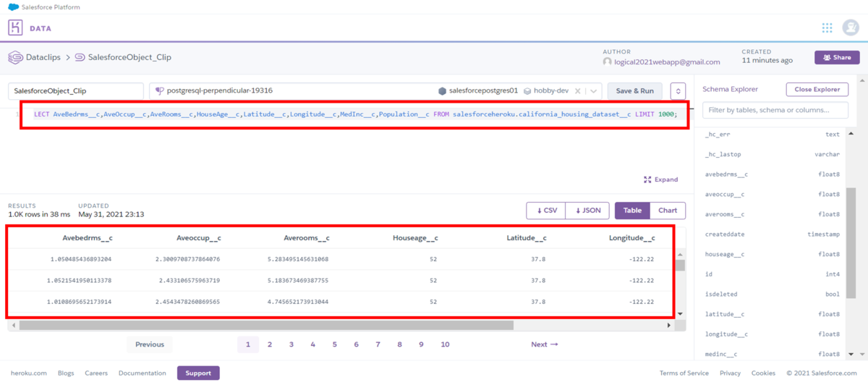Open the datastore dropdown arrow

click(x=593, y=91)
